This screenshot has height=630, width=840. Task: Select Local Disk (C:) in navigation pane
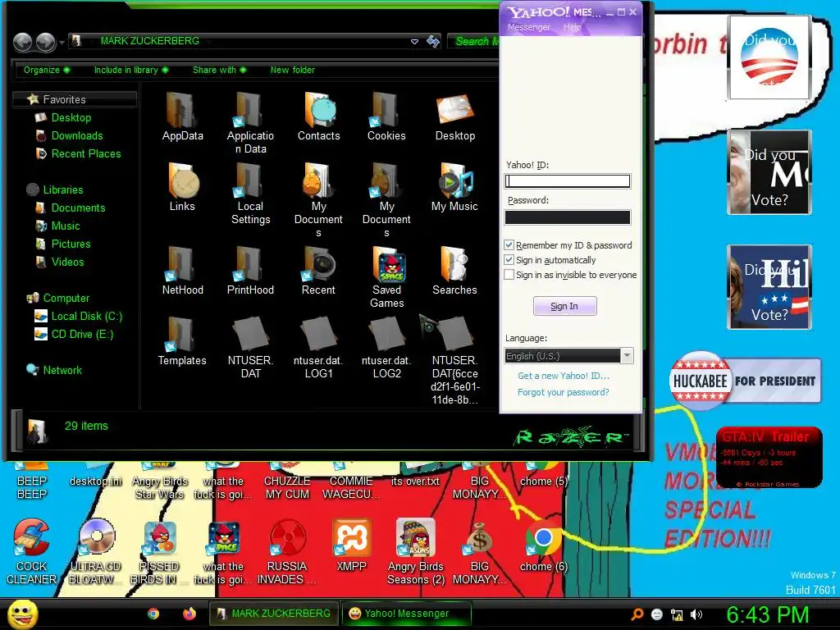[86, 316]
